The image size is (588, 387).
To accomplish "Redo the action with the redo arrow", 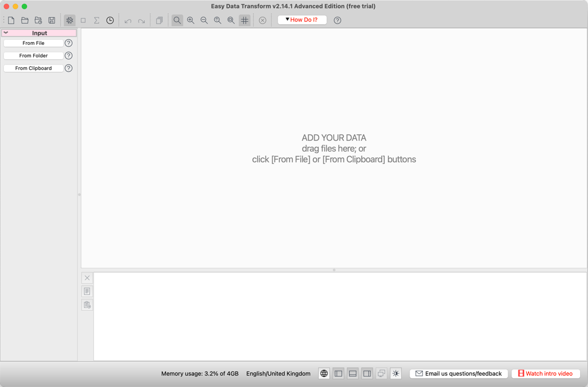I will tap(141, 21).
